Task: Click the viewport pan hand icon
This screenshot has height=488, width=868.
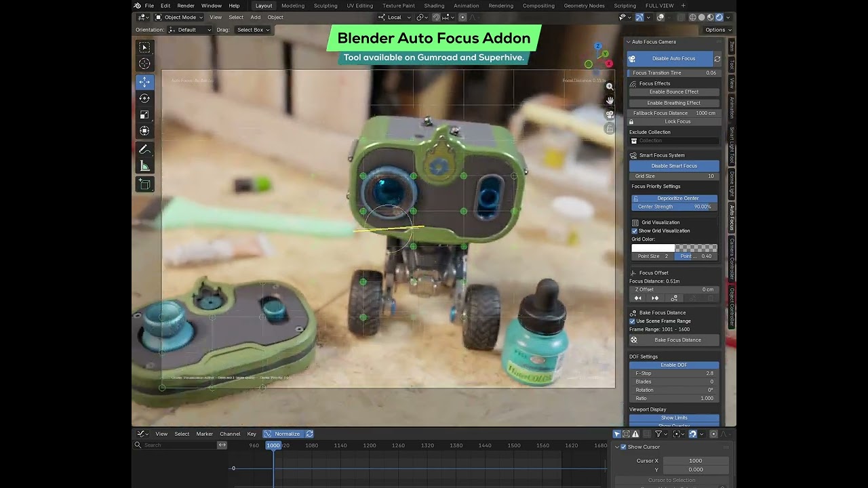Action: (x=610, y=100)
